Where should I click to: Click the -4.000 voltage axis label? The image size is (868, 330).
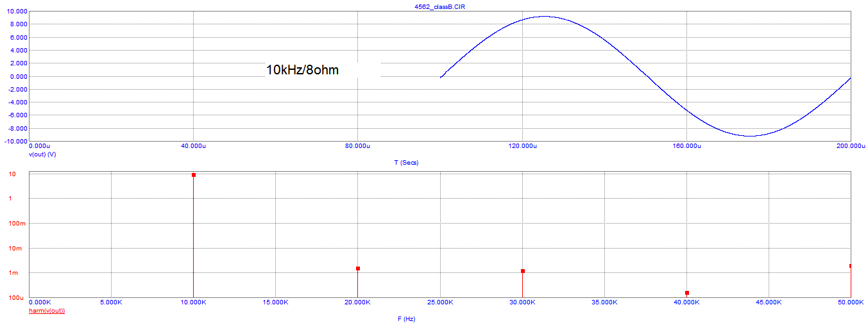17,103
